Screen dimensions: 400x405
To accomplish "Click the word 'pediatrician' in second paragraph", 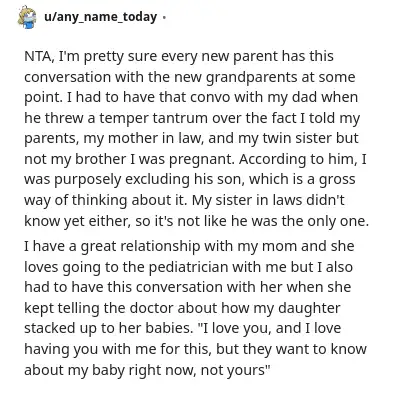I will [188, 267].
